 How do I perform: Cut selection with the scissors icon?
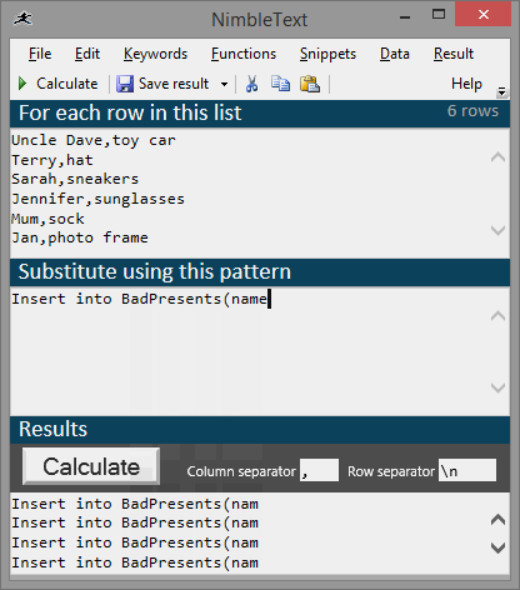[x=252, y=84]
